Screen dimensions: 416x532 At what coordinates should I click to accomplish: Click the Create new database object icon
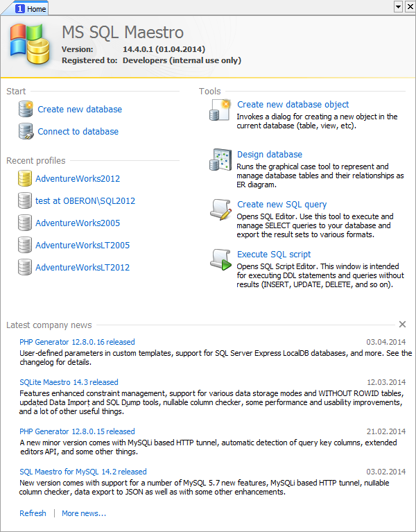coord(220,110)
